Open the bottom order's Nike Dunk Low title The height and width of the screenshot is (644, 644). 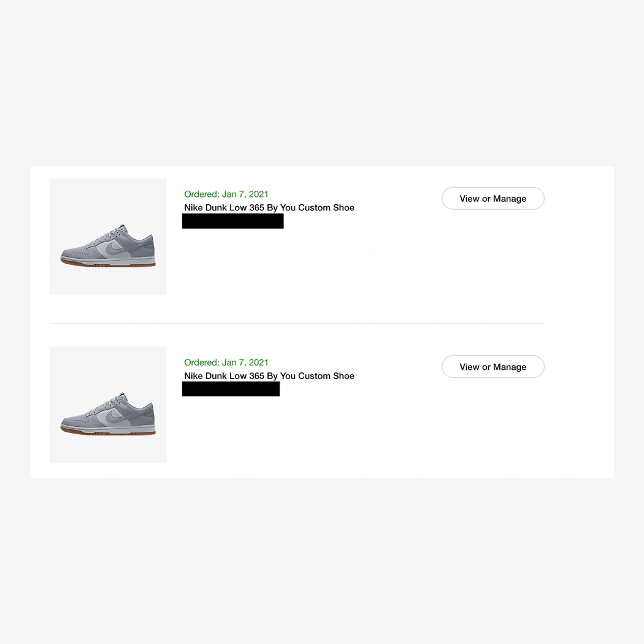coord(269,376)
